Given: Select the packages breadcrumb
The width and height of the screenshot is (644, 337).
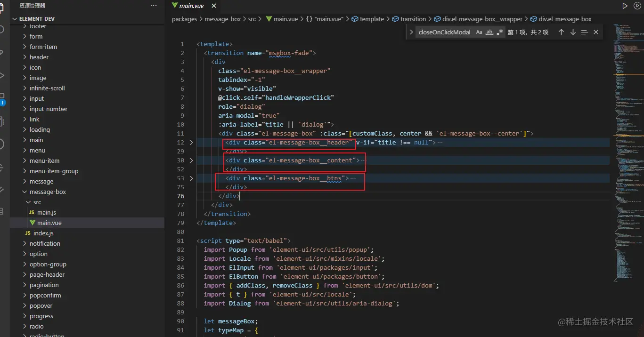Looking at the screenshot, I should (x=184, y=19).
